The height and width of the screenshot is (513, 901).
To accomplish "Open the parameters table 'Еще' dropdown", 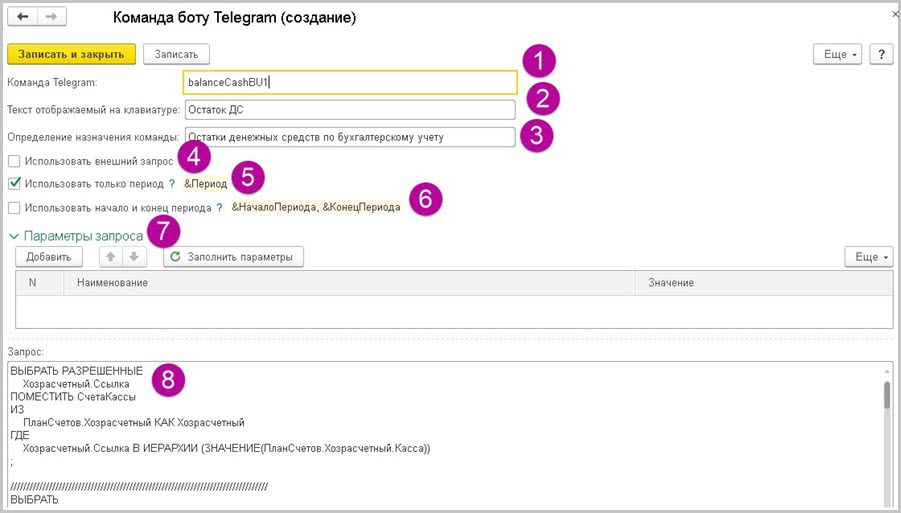I will click(868, 257).
